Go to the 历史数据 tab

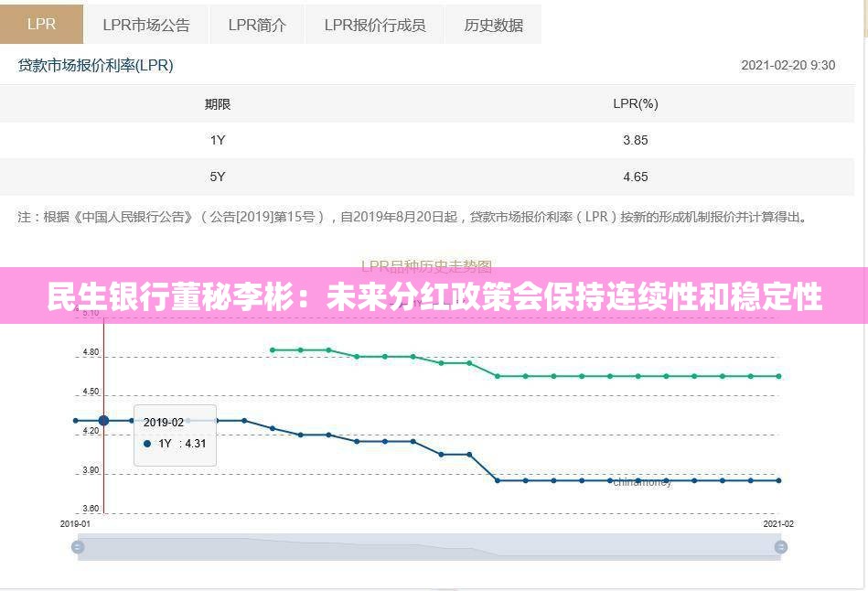pyautogui.click(x=493, y=25)
